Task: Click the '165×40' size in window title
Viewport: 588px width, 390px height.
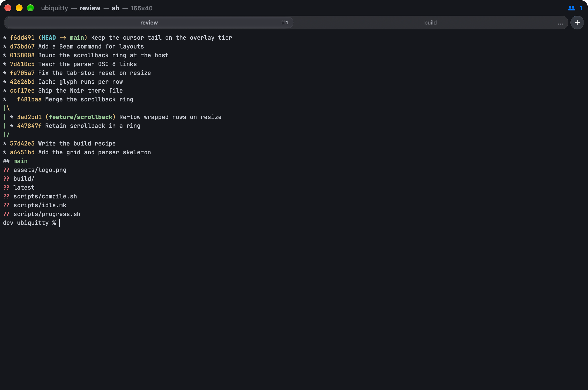Action: [142, 8]
